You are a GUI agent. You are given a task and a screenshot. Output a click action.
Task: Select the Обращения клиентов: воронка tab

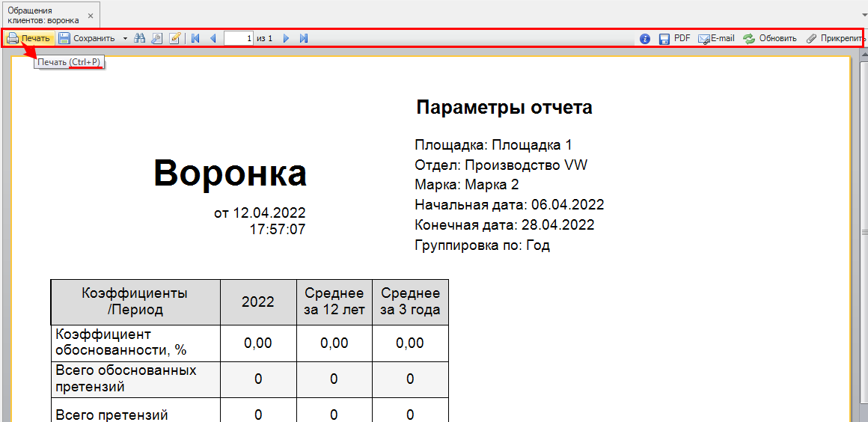43,15
